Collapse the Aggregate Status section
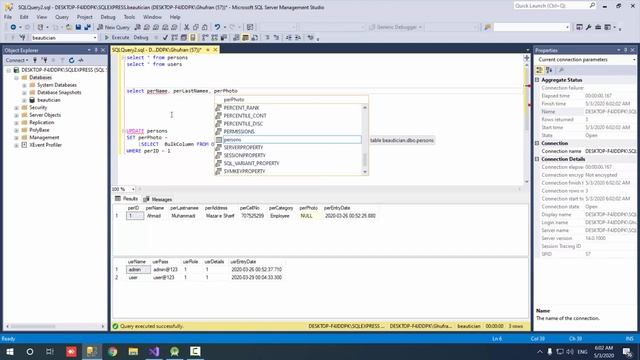The height and width of the screenshot is (360, 640). pos(538,80)
